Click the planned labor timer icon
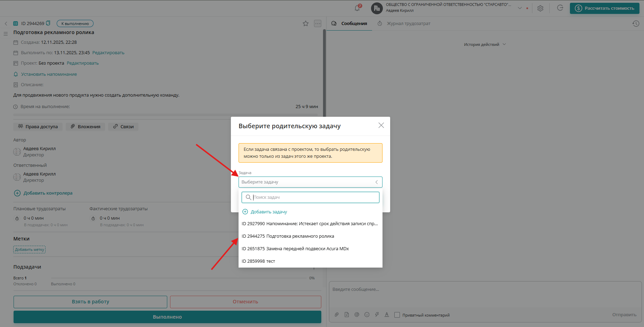Screen dimensions: 644x327 point(17,219)
